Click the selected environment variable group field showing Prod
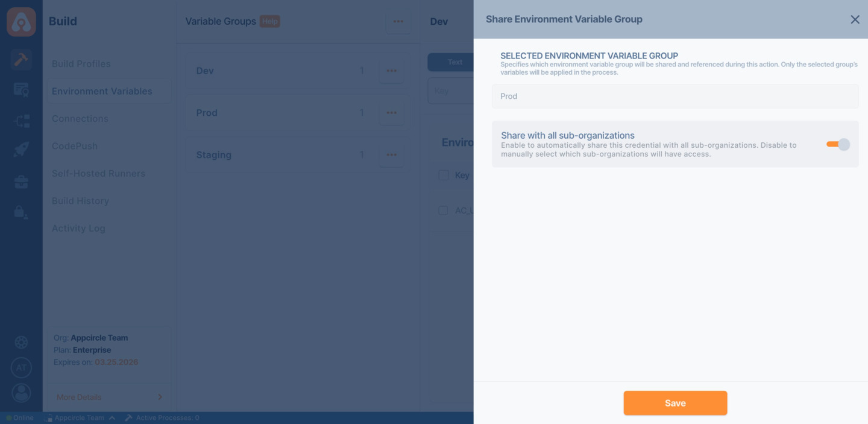The width and height of the screenshot is (868, 424). tap(675, 96)
